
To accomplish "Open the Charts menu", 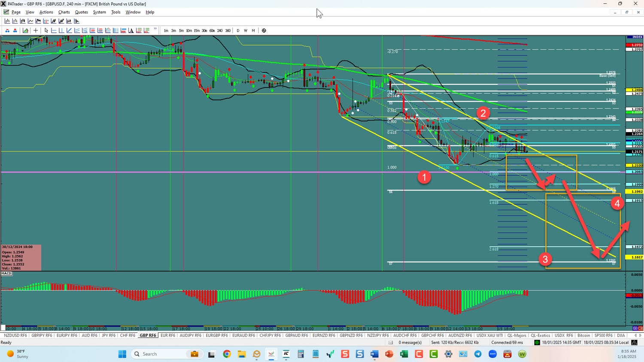I will click(x=64, y=12).
